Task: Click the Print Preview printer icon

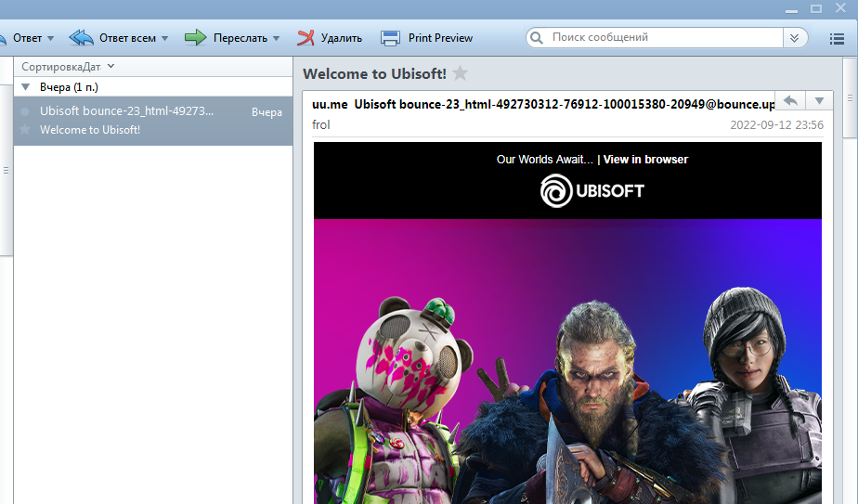Action: click(x=390, y=38)
